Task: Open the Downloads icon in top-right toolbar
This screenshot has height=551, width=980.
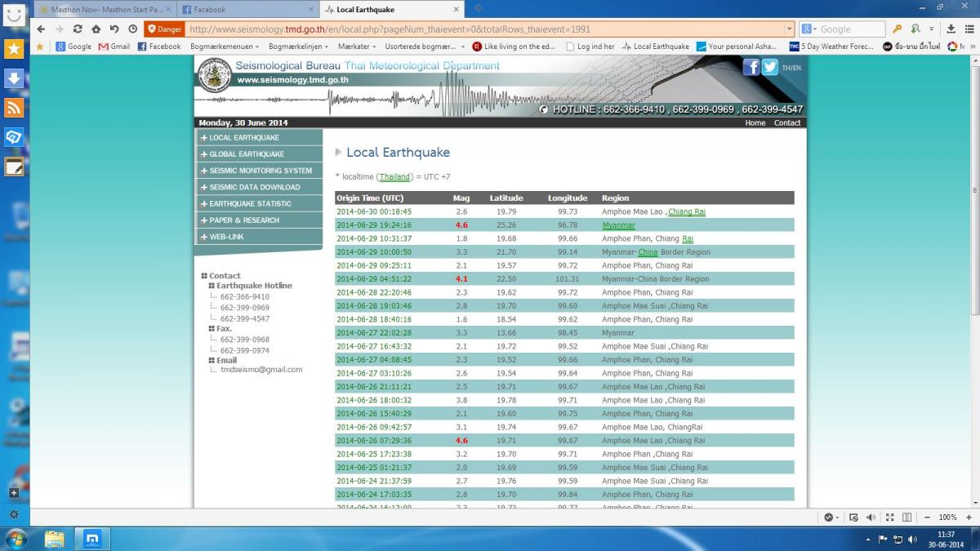Action: [951, 29]
